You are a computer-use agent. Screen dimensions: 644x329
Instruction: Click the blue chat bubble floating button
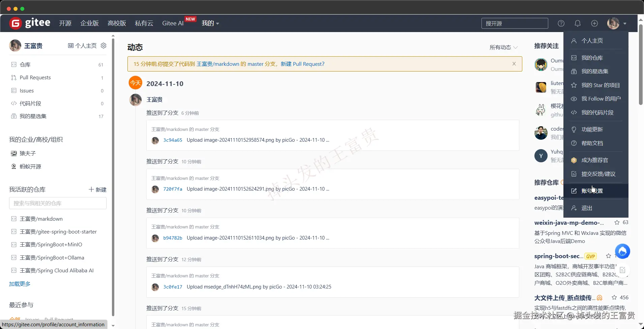click(622, 251)
